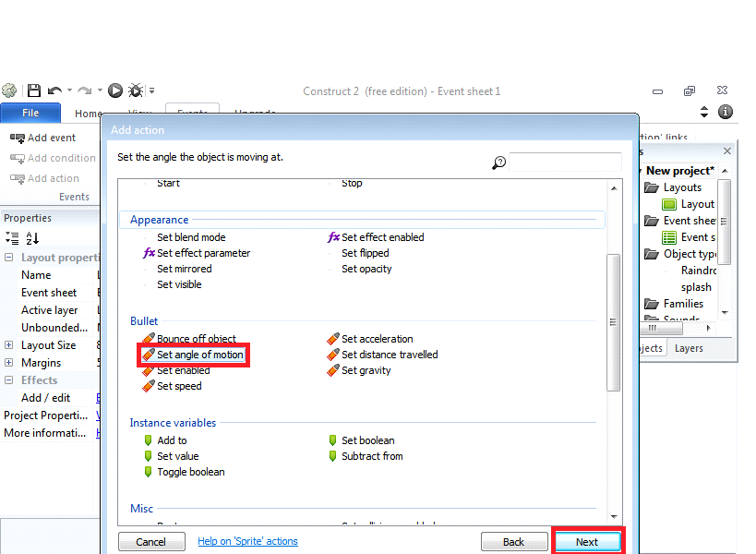The image size is (756, 554).
Task: Select the Set effect enabled action
Action: click(x=376, y=237)
